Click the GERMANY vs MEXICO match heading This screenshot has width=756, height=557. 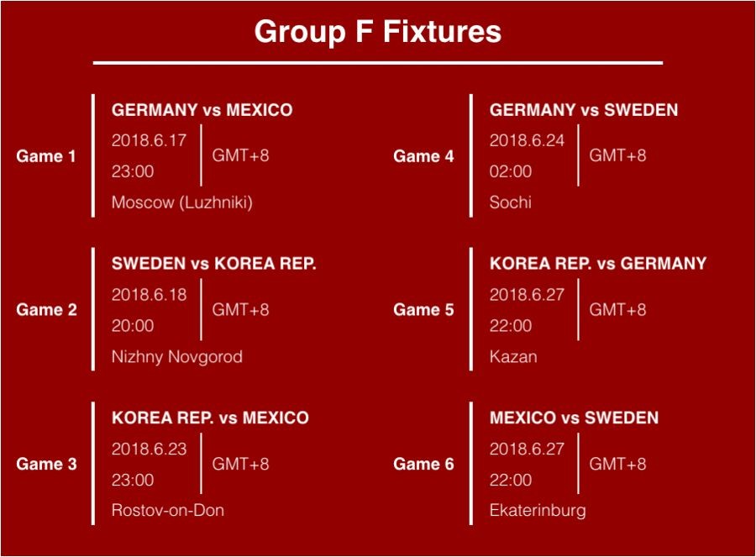point(202,110)
